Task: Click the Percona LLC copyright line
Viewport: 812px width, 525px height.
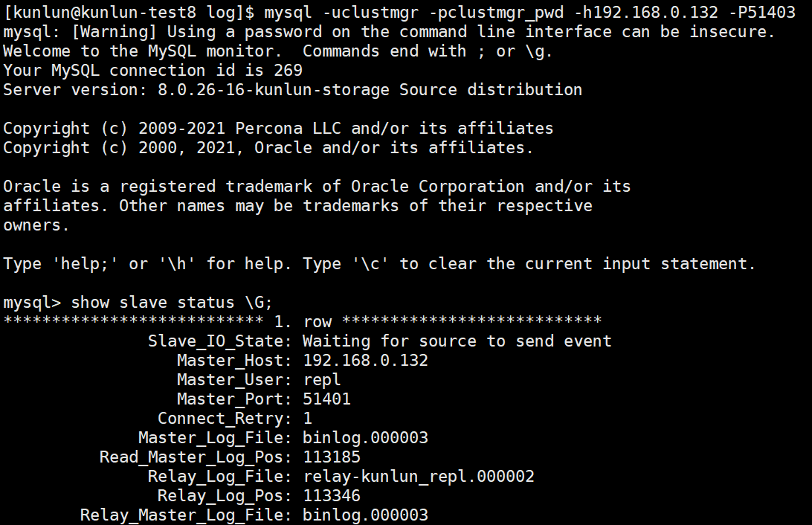Action: pos(278,129)
